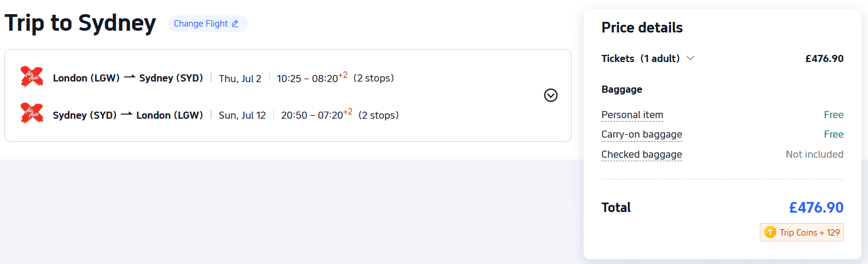Click return date Sun, Jul 12

pos(242,115)
